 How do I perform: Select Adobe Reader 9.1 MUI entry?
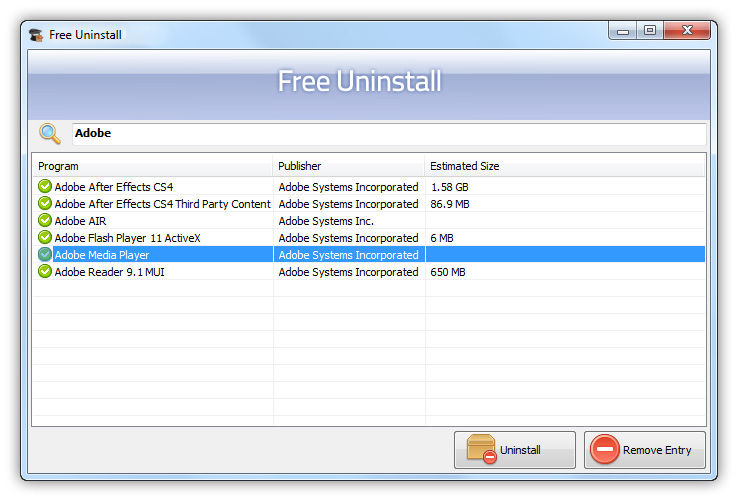110,272
